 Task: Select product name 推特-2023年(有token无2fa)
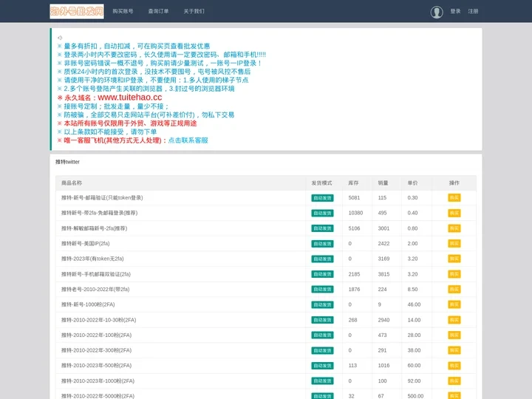(x=92, y=259)
